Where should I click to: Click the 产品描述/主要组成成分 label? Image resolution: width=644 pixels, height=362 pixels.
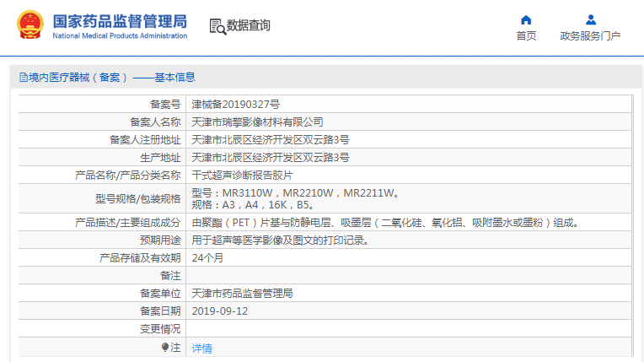(x=128, y=223)
